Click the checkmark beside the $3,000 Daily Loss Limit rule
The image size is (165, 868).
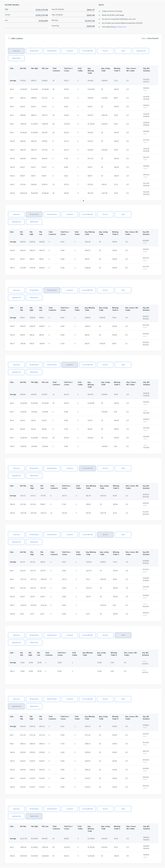pyautogui.click(x=99, y=19)
